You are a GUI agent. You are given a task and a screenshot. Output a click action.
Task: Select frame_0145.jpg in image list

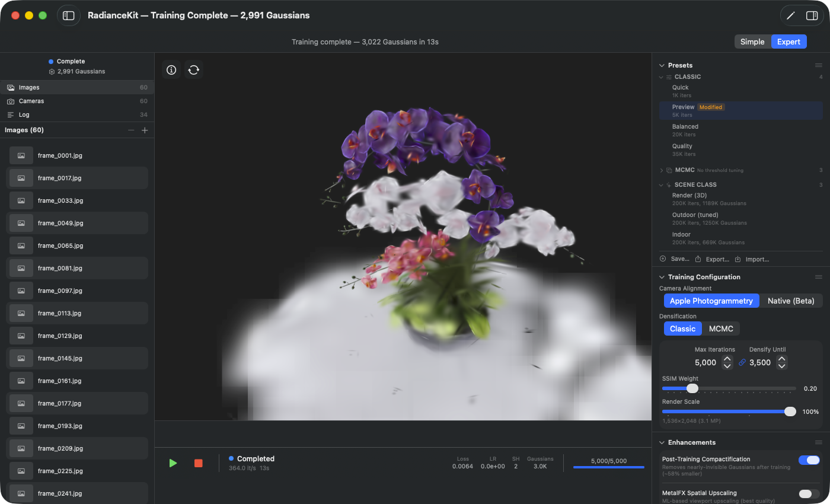[x=77, y=358]
